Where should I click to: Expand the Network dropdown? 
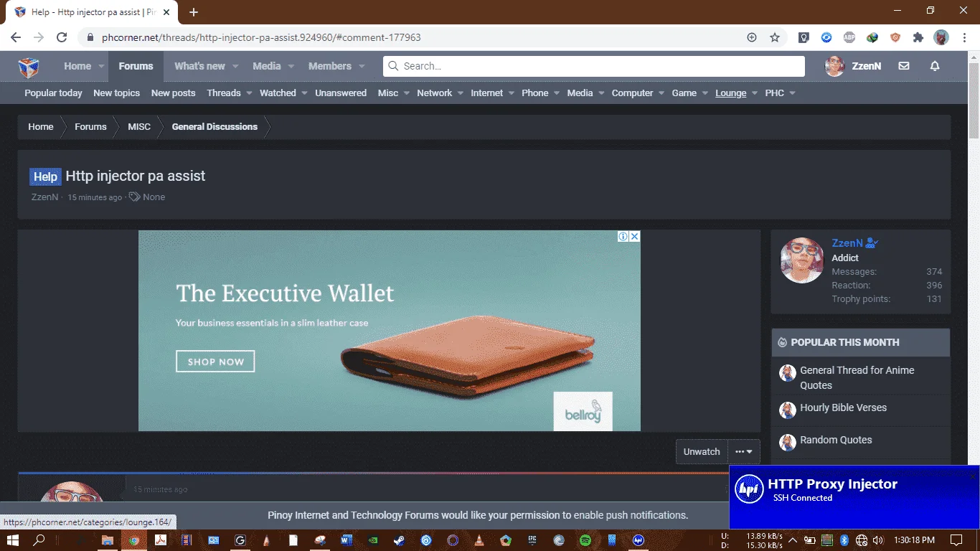click(460, 93)
